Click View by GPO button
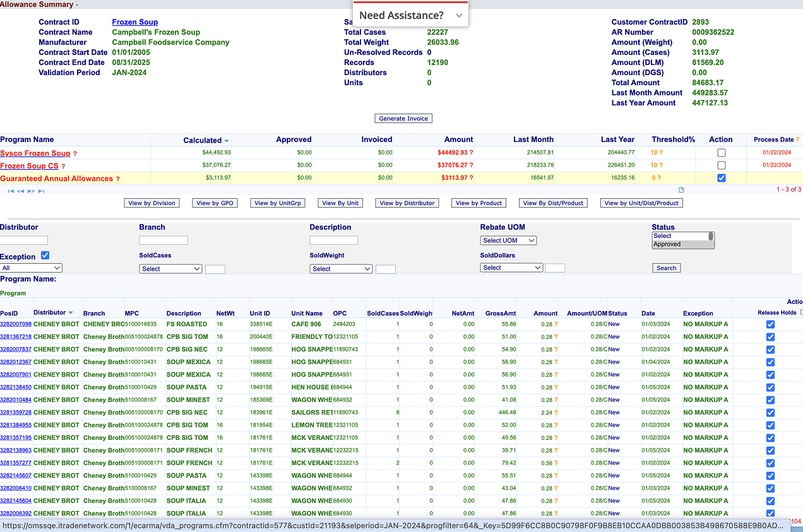The width and height of the screenshot is (803, 532). point(215,203)
